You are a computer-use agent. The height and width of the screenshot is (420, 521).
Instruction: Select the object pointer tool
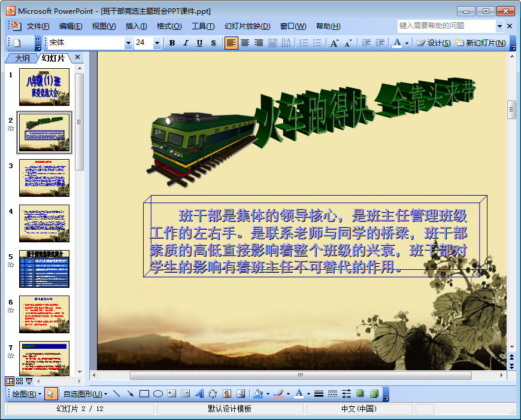tap(50, 394)
